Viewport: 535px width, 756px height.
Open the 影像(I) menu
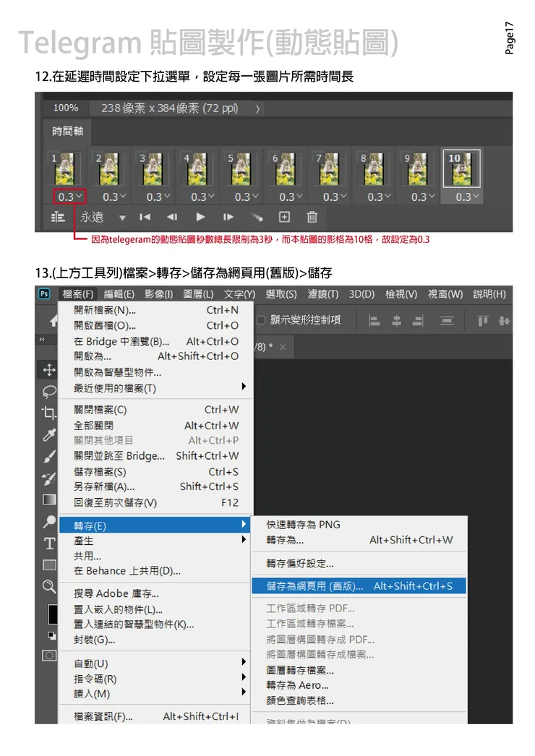159,294
